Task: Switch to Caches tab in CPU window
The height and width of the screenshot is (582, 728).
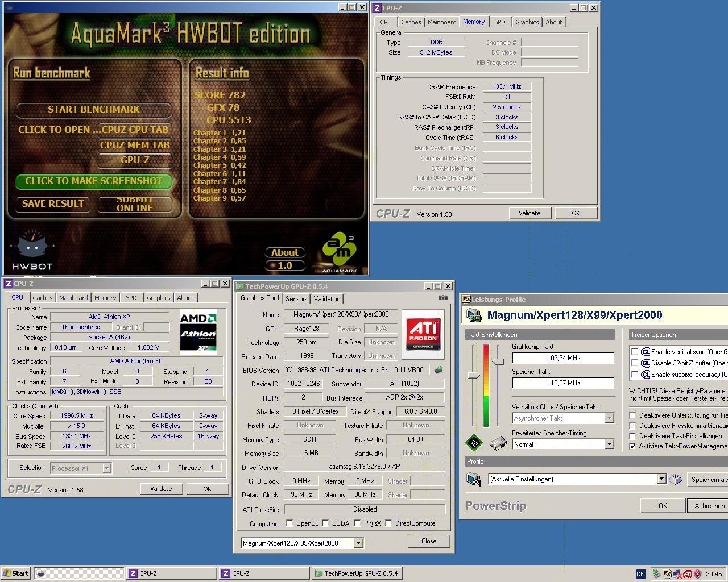Action: tap(42, 298)
